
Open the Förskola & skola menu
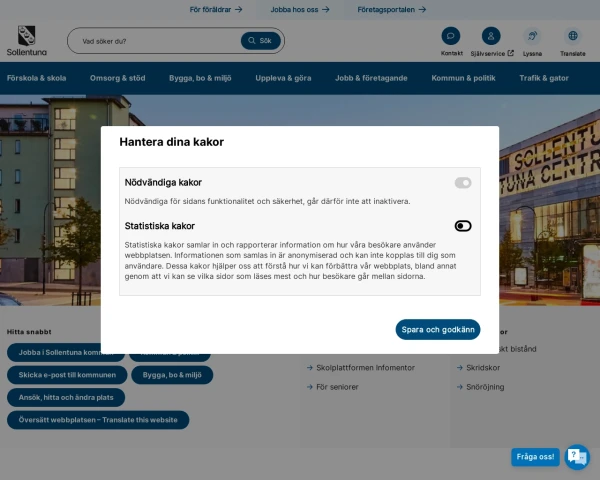(x=37, y=77)
